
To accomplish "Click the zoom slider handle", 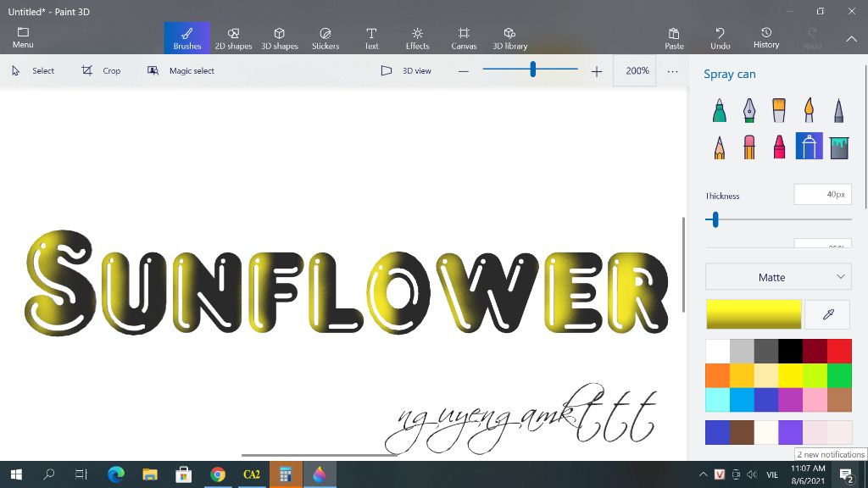I will tap(532, 69).
